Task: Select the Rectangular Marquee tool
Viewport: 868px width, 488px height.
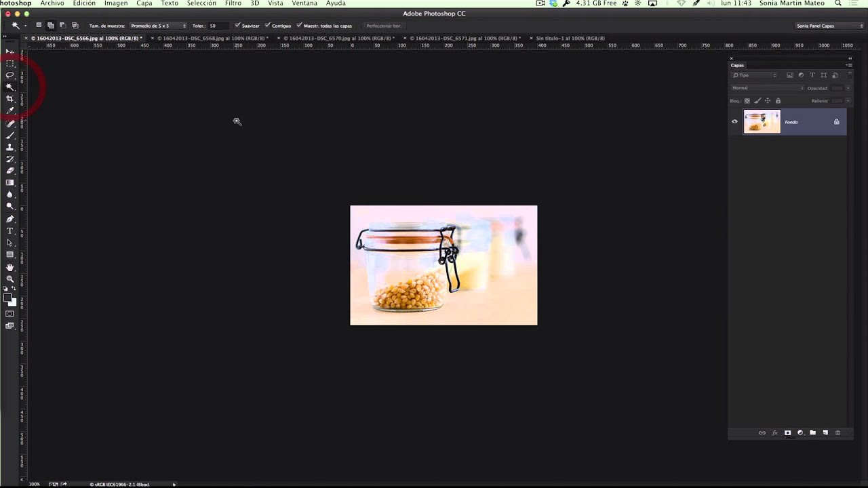Action: (x=9, y=63)
